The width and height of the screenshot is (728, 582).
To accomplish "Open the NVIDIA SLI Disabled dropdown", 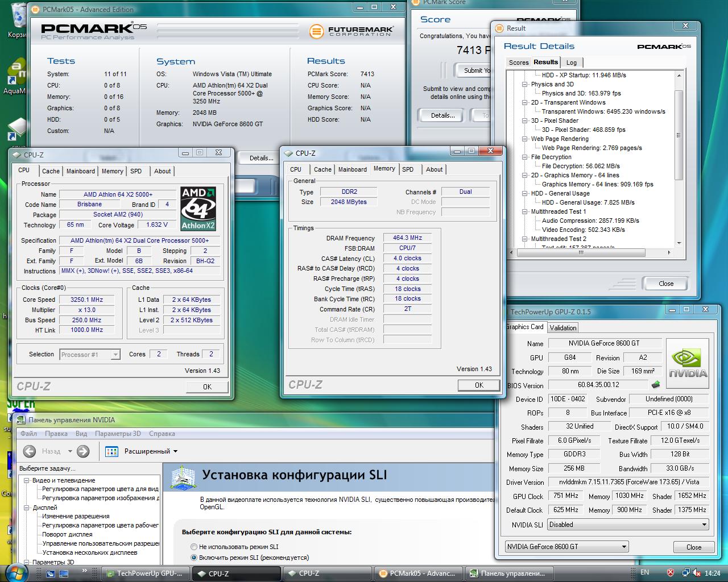I will point(704,525).
